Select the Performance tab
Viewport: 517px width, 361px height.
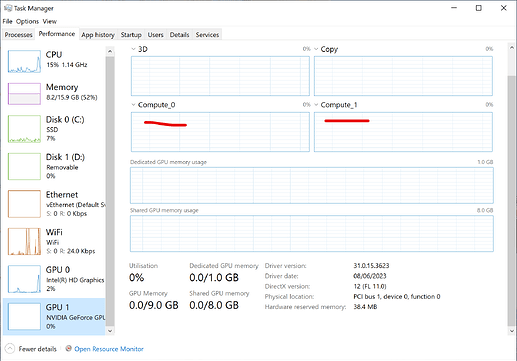click(x=57, y=34)
